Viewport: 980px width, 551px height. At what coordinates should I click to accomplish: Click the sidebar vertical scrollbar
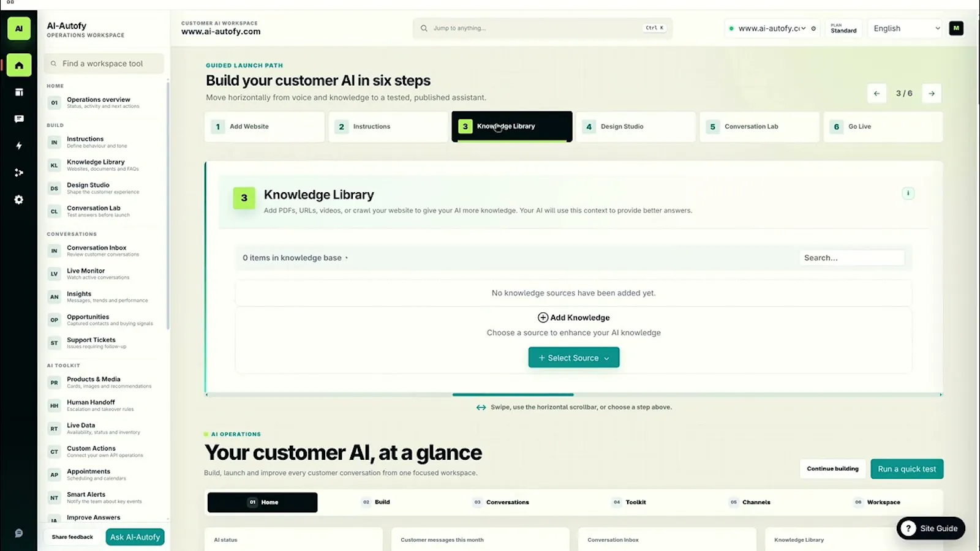[x=168, y=205]
